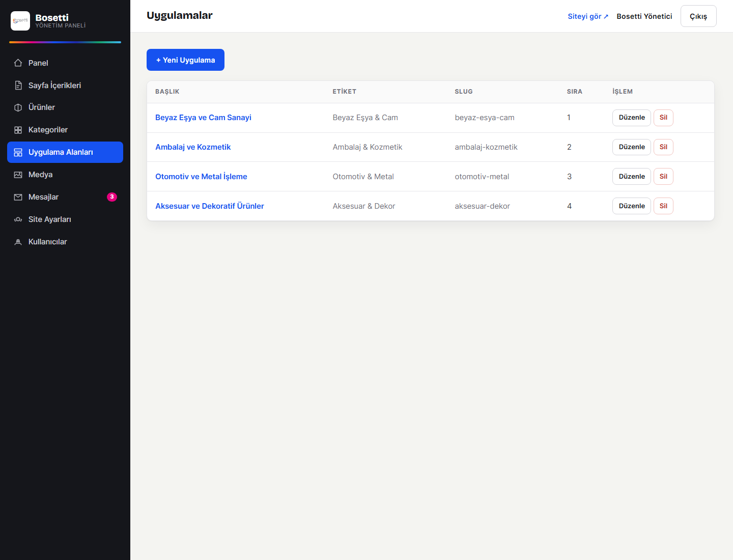Click Düzenle for Ambalaj ve Kozmetik
733x560 pixels.
click(x=632, y=147)
